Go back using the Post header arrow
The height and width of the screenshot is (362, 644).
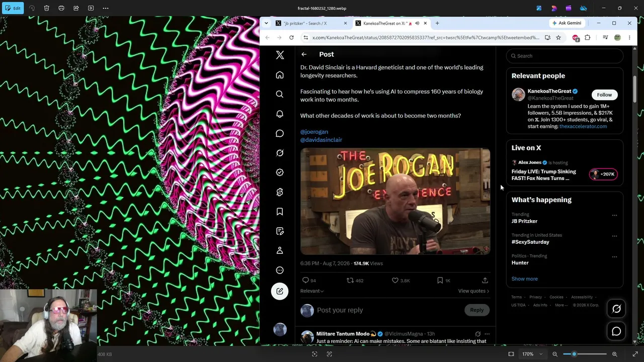(304, 54)
